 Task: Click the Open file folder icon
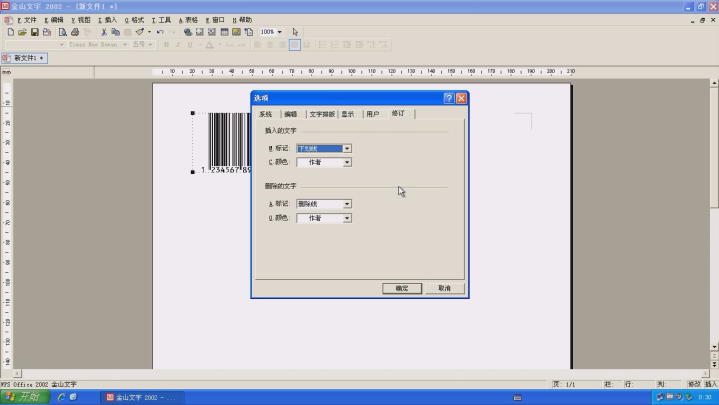(x=22, y=32)
